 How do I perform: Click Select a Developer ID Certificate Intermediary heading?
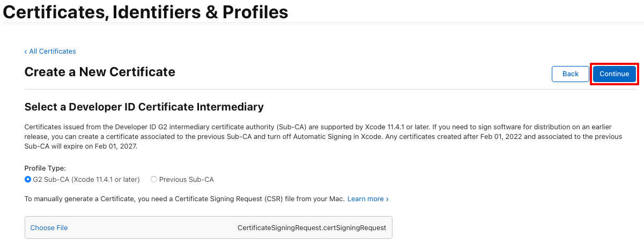pyautogui.click(x=144, y=107)
